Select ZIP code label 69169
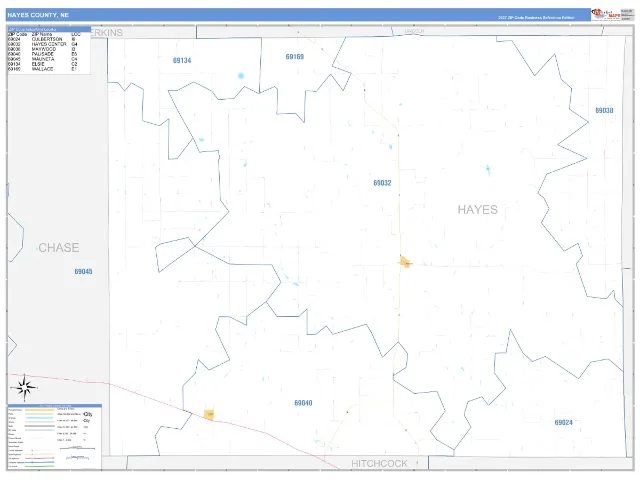Screen dimensions: 640x480 [x=294, y=57]
